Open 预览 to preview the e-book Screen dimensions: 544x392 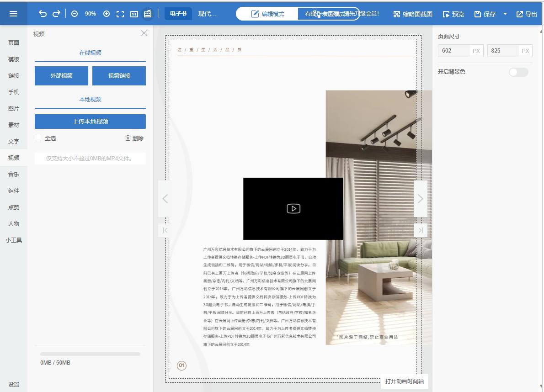tap(453, 14)
